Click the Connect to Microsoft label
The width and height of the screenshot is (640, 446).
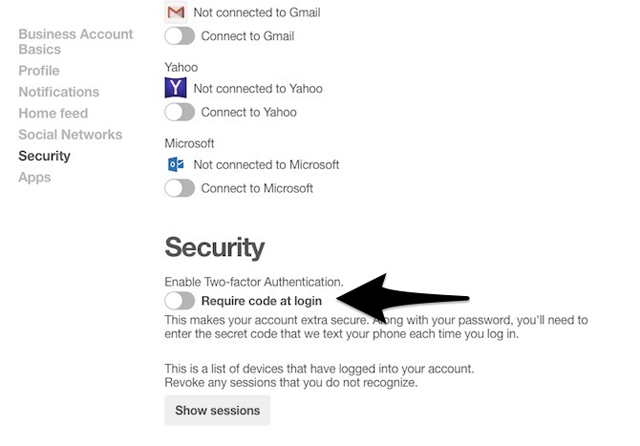coord(257,188)
